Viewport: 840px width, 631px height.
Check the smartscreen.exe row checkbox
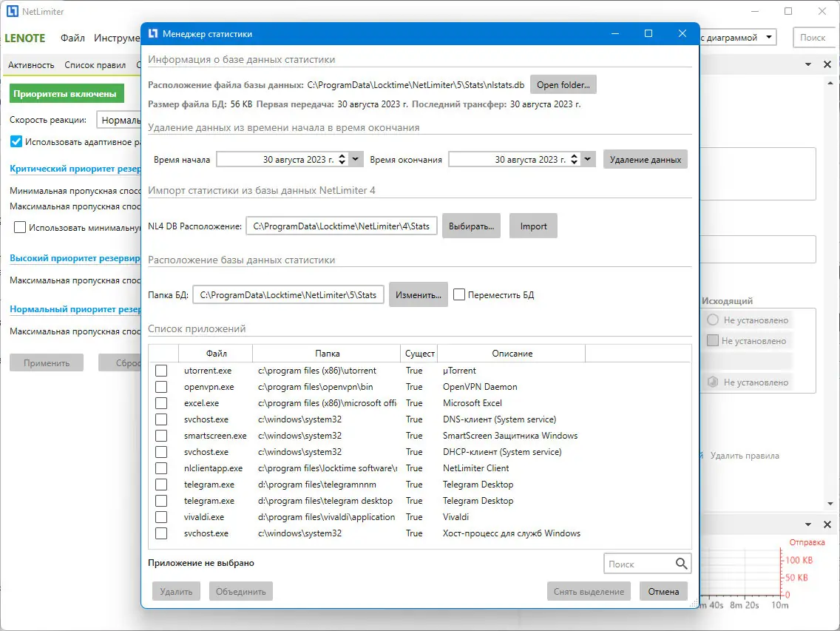tap(161, 435)
